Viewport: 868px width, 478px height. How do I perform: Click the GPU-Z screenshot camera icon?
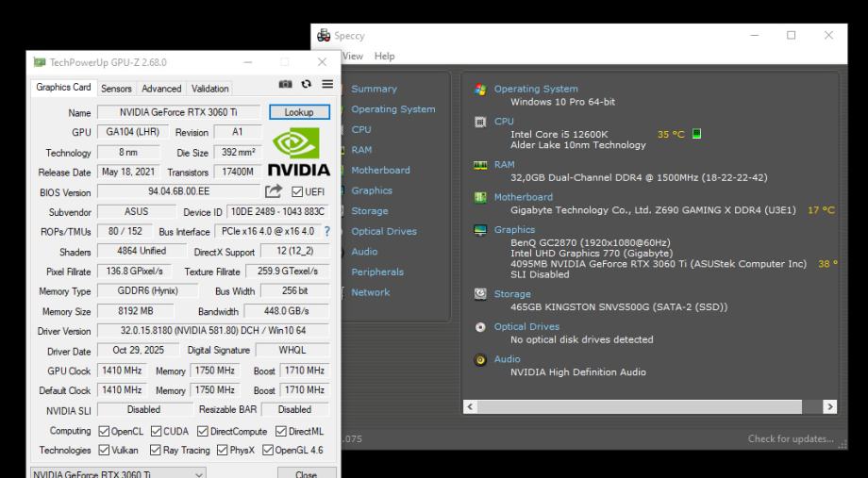[x=285, y=84]
